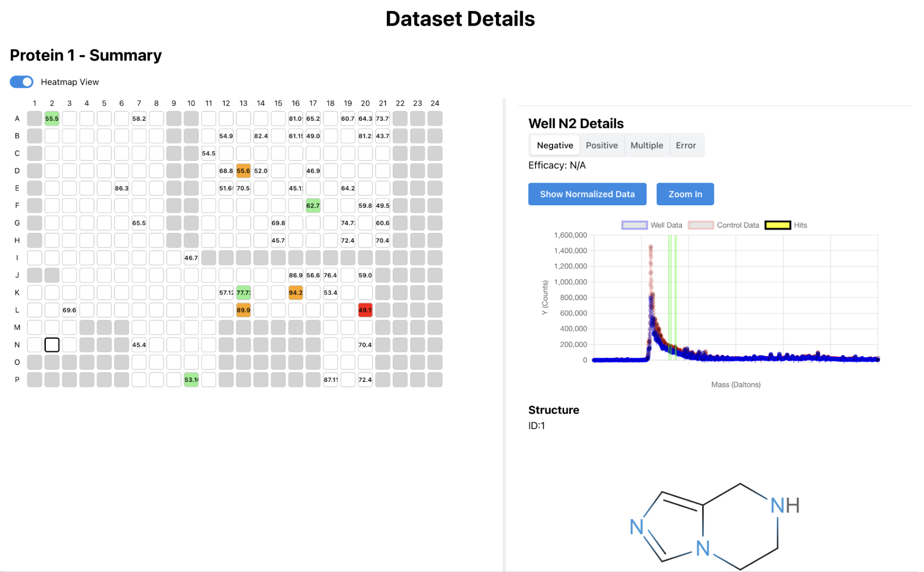Select the green well A2 showing 55.5
Screen dimensions: 924x572
coord(52,118)
